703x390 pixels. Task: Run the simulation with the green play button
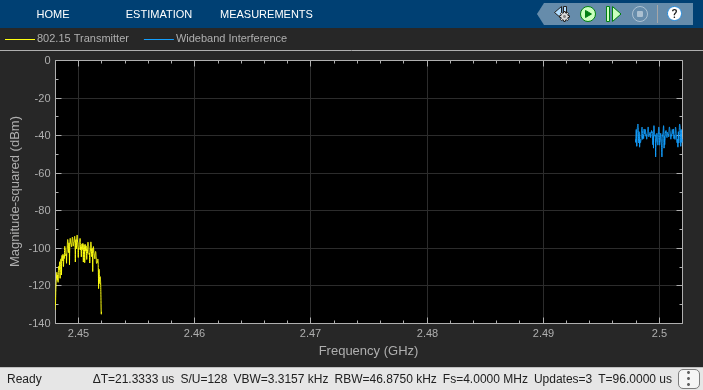point(588,14)
